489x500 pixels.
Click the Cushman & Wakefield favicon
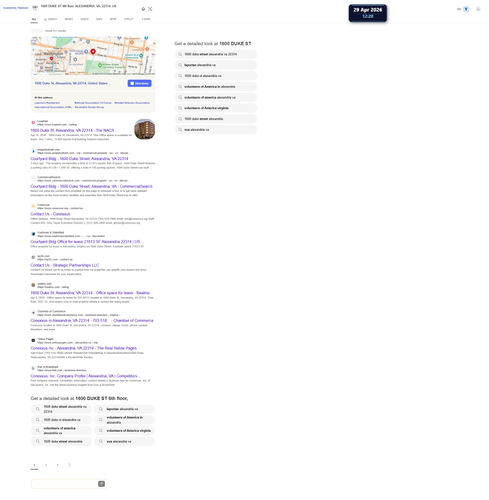(x=33, y=234)
